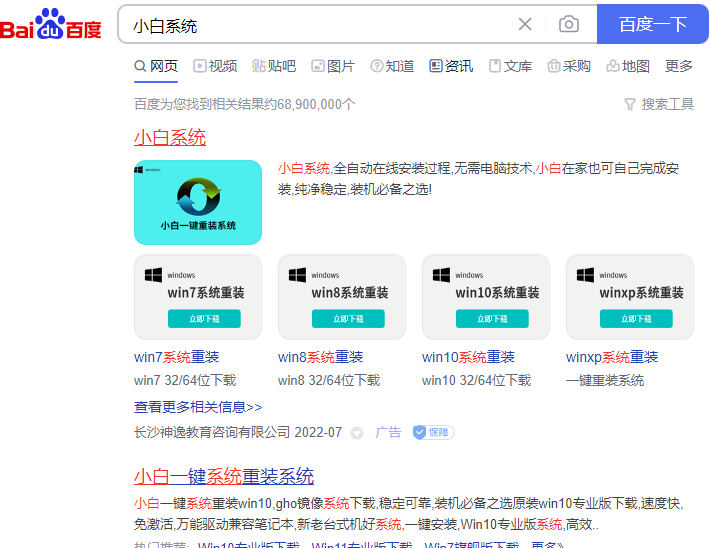Clear search text with the X icon
The image size is (711, 548).
click(525, 25)
